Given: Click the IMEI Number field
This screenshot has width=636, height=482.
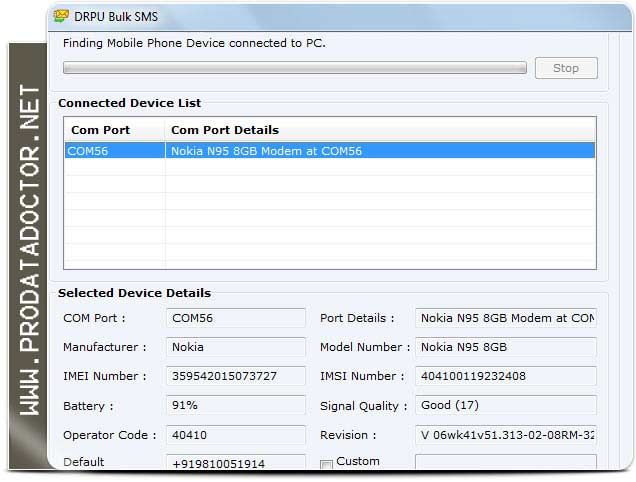Looking at the screenshot, I should click(236, 376).
